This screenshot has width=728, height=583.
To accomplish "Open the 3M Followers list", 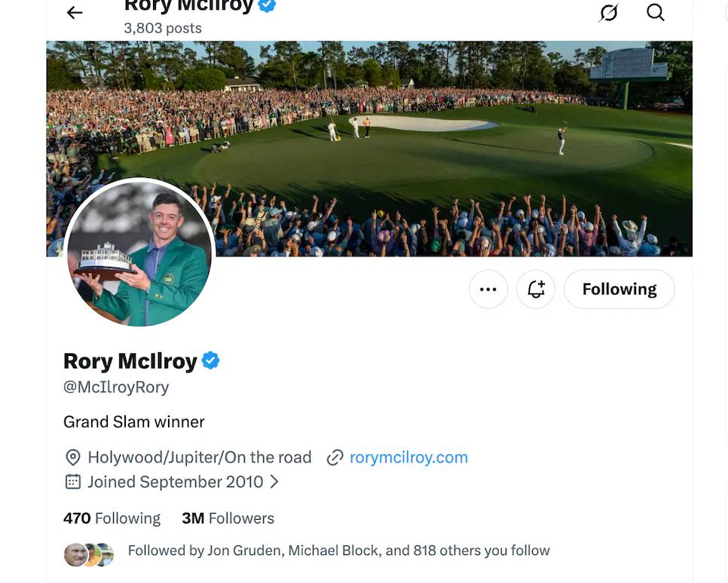I will (228, 518).
